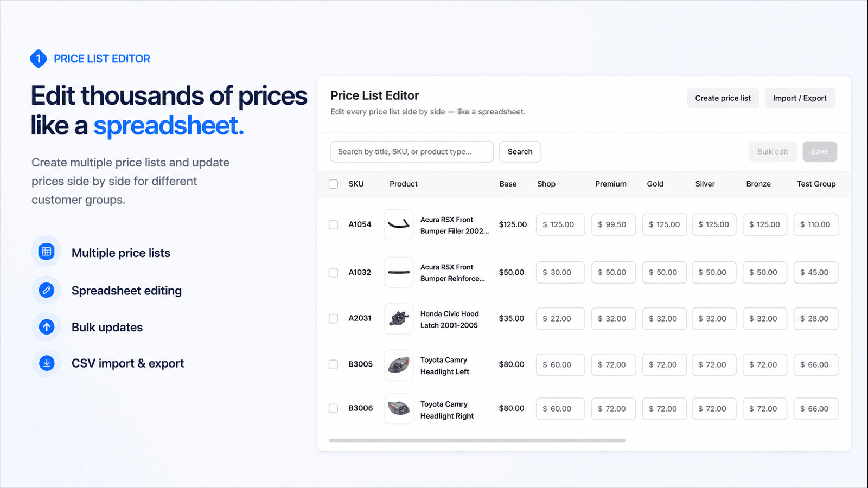Click the Search button
The height and width of the screenshot is (488, 868).
520,152
